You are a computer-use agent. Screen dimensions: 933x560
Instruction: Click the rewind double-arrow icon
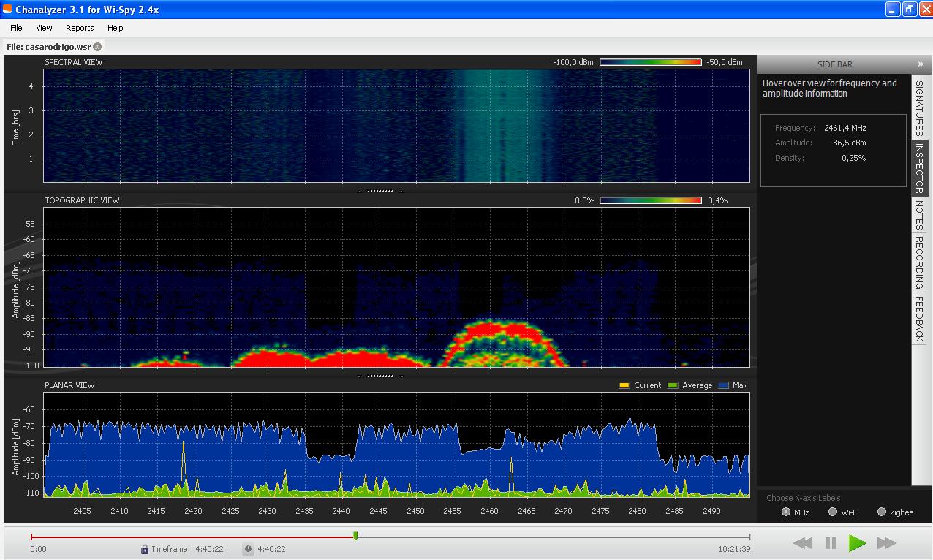[x=803, y=542]
